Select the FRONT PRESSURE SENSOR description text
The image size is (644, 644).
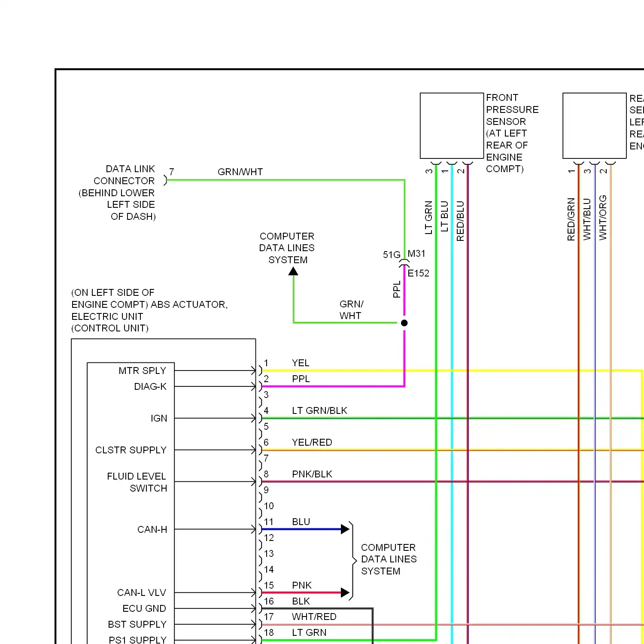point(512,133)
